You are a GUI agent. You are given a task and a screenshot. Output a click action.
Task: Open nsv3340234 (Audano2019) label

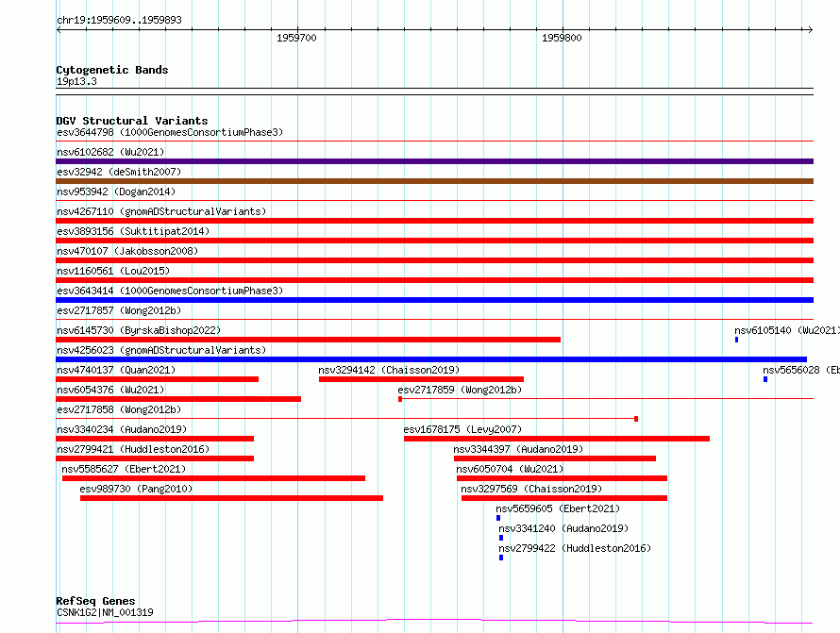point(122,429)
